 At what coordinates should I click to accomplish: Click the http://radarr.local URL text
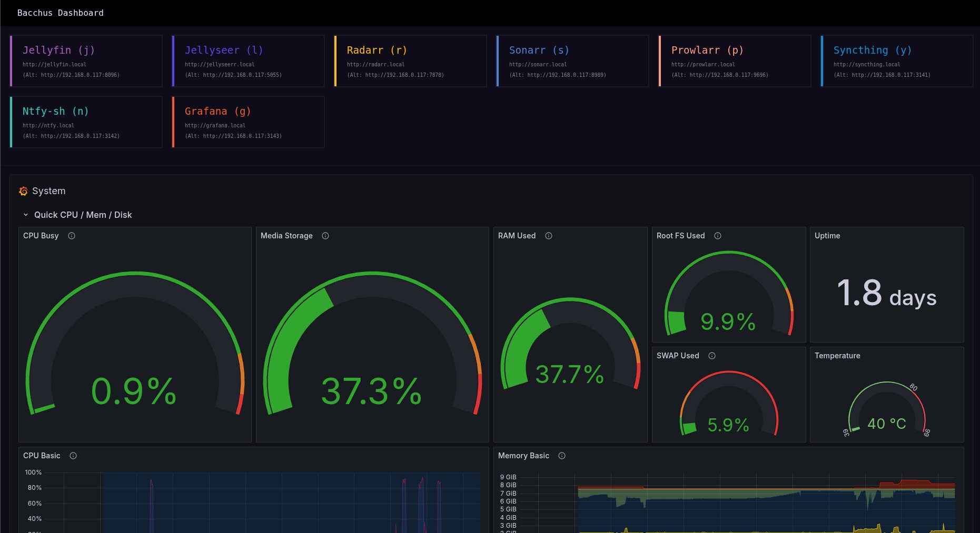[376, 64]
